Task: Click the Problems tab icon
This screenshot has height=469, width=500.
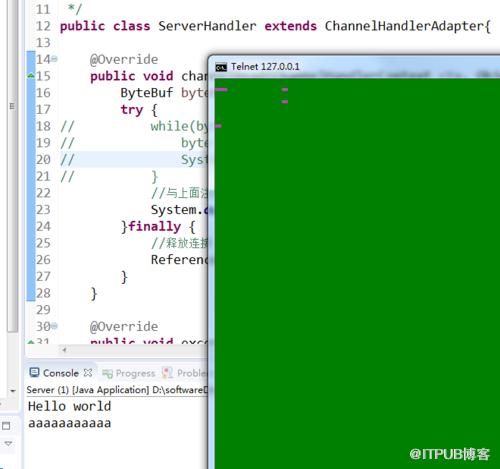Action: tap(167, 373)
